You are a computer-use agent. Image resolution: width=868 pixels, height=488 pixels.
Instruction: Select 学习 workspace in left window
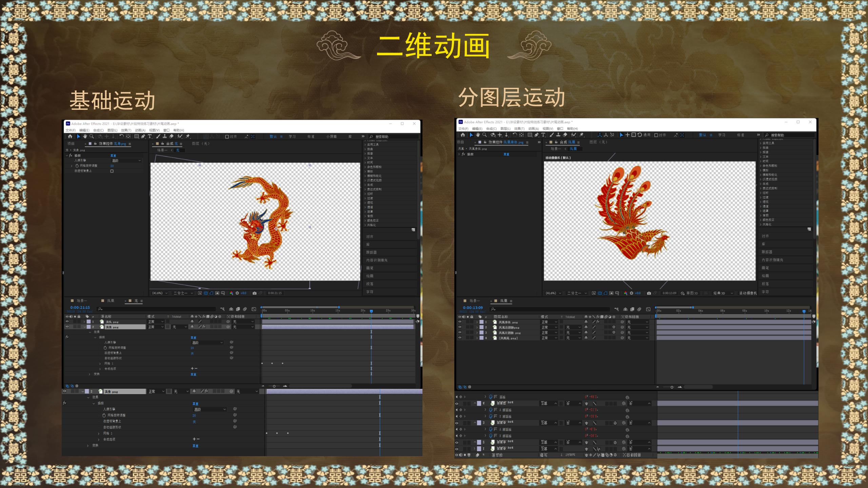pos(292,137)
